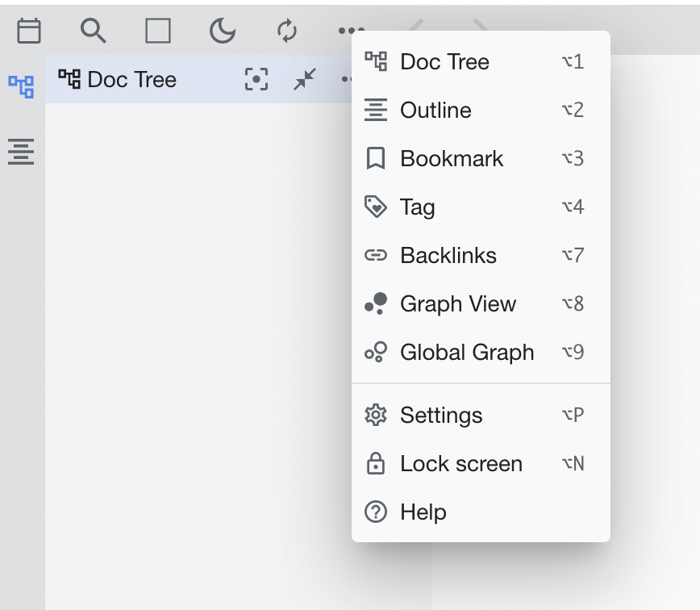This screenshot has width=700, height=610.
Task: Select the Doc Tree sidebar dock icon
Action: (x=22, y=86)
